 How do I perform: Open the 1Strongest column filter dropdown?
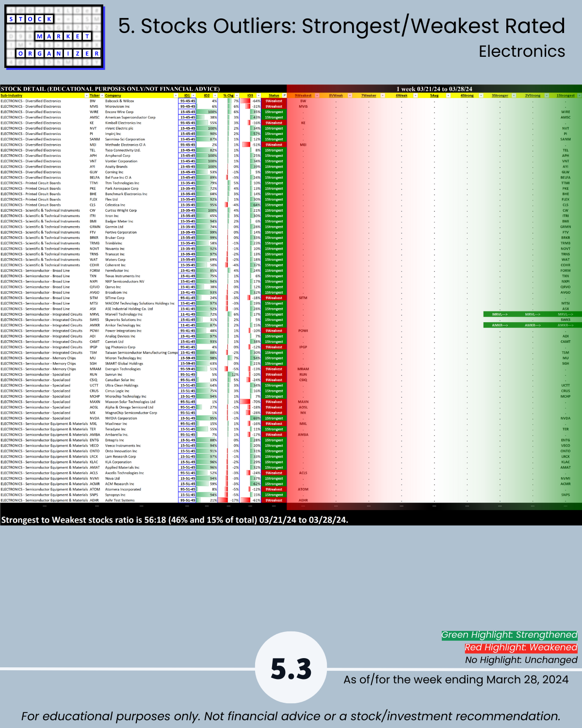[x=579, y=96]
